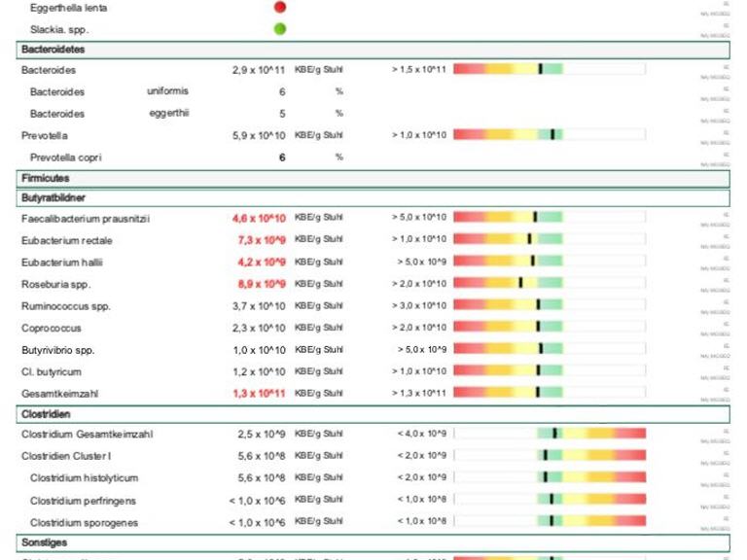Image resolution: width=747 pixels, height=560 pixels.
Task: Click the Faecalibacterium prausnitzii range bar
Action: (x=550, y=217)
